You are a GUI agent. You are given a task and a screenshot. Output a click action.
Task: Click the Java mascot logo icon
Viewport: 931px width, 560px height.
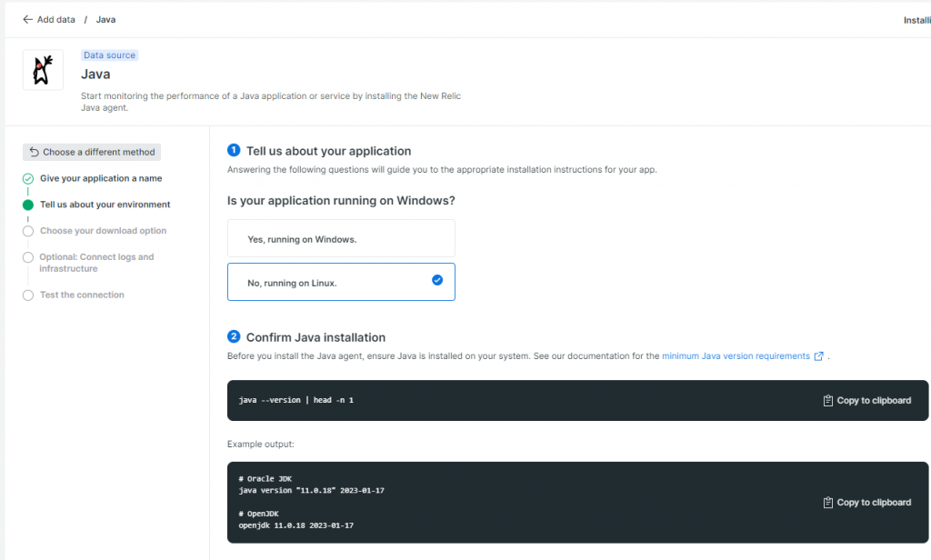(x=43, y=70)
